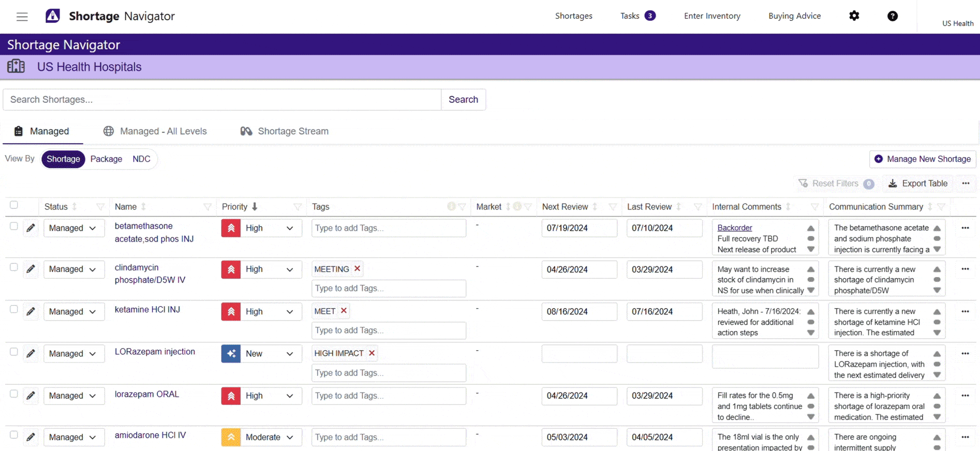Toggle the select-all header checkbox
980x451 pixels.
pyautogui.click(x=14, y=205)
